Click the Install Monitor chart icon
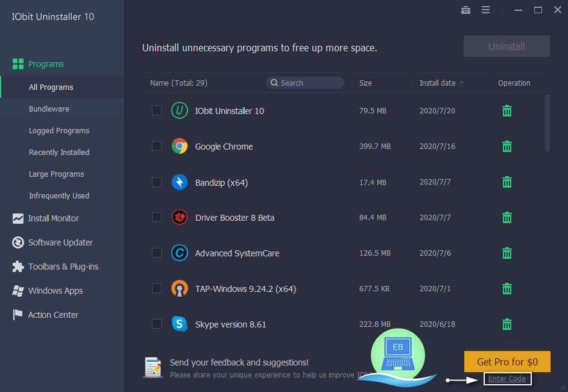The image size is (568, 392). (x=17, y=218)
